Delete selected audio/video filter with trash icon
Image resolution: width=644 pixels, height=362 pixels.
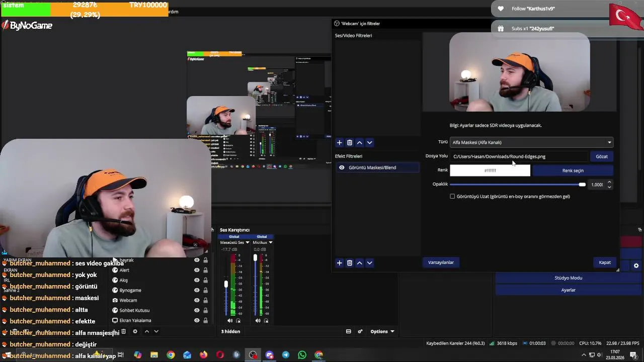pos(349,143)
